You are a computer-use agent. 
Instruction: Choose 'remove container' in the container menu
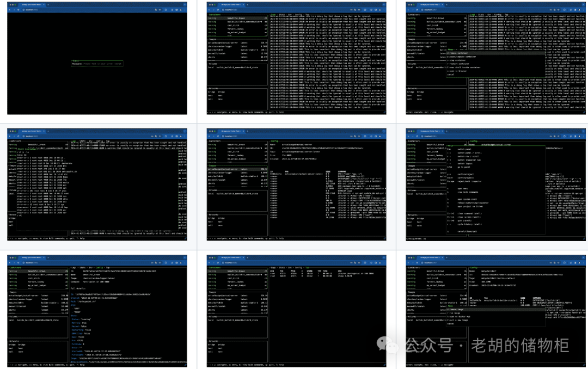496,53
